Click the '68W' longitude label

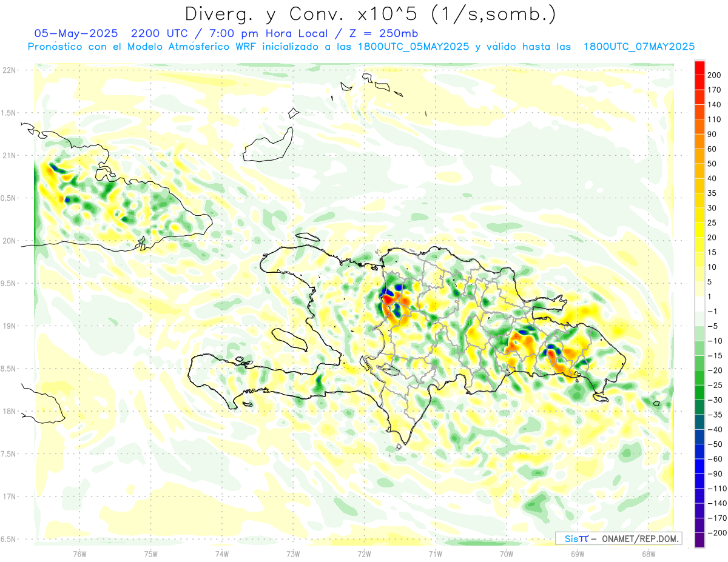tap(649, 554)
